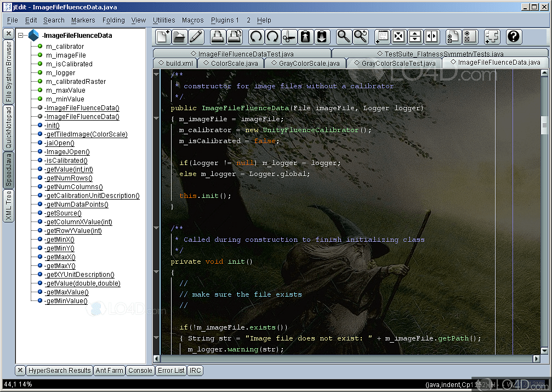Viewport: 552px width, 392px height.
Task: Close the bottom dock with X button
Action: (x=20, y=371)
